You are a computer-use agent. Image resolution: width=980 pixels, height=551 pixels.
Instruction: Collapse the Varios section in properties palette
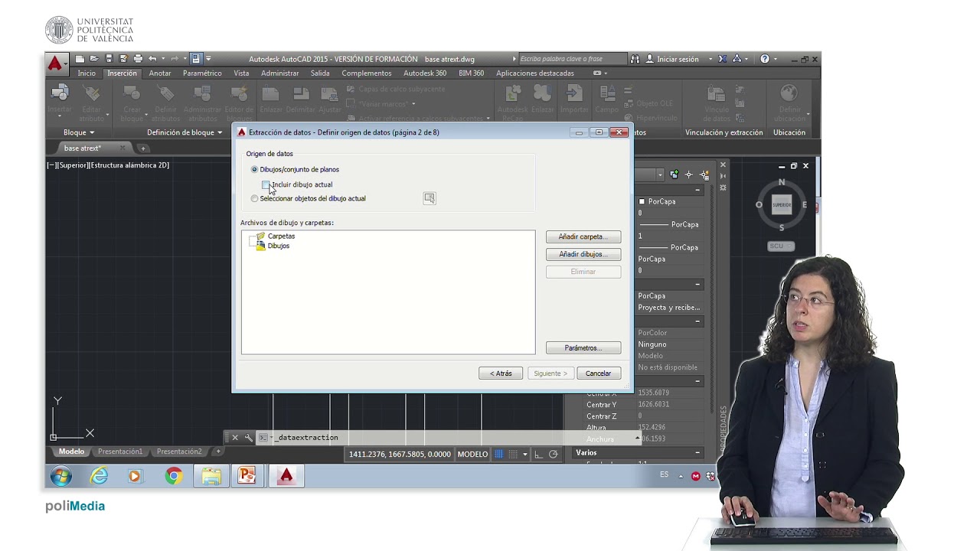697,453
